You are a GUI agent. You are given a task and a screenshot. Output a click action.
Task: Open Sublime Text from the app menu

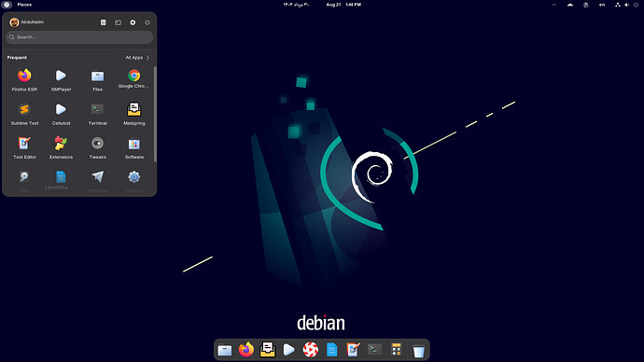[x=24, y=114]
